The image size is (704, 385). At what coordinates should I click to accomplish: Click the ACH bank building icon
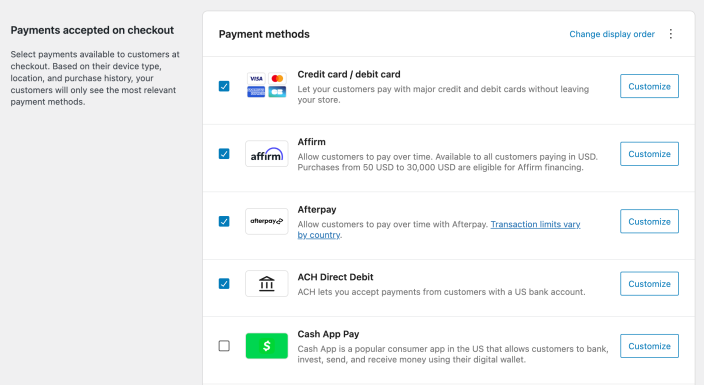click(x=267, y=283)
